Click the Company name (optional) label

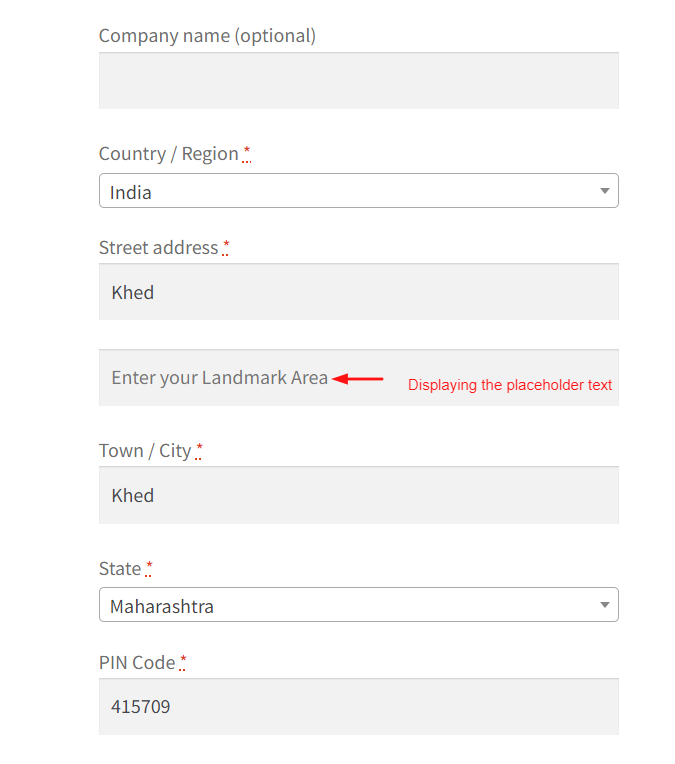coord(207,36)
